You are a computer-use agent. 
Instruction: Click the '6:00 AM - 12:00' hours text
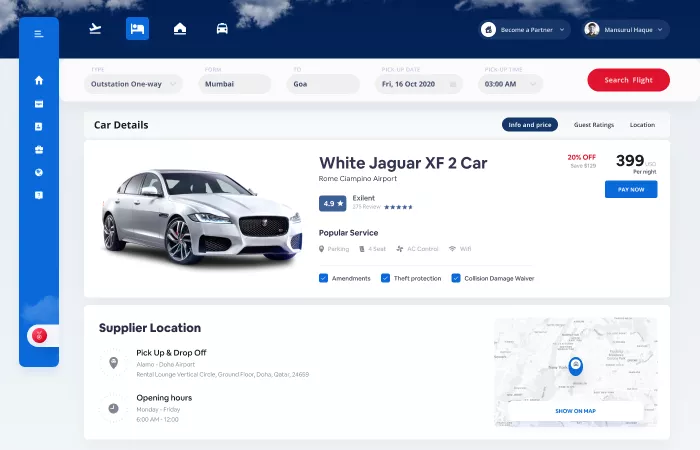pyautogui.click(x=157, y=420)
